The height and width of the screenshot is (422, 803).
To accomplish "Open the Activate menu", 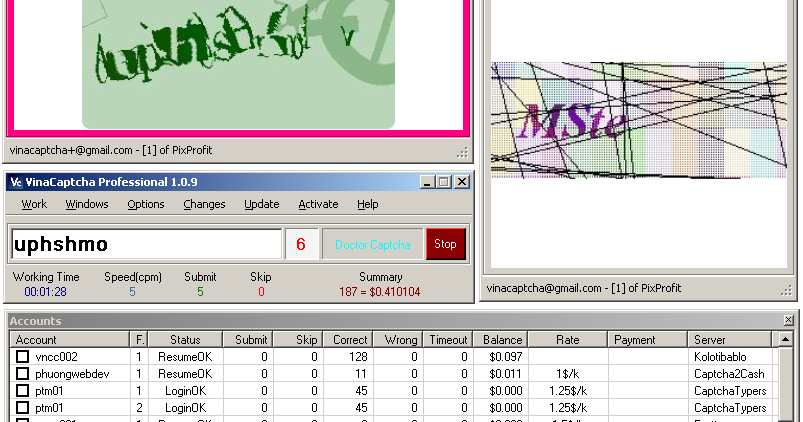I will coord(318,204).
